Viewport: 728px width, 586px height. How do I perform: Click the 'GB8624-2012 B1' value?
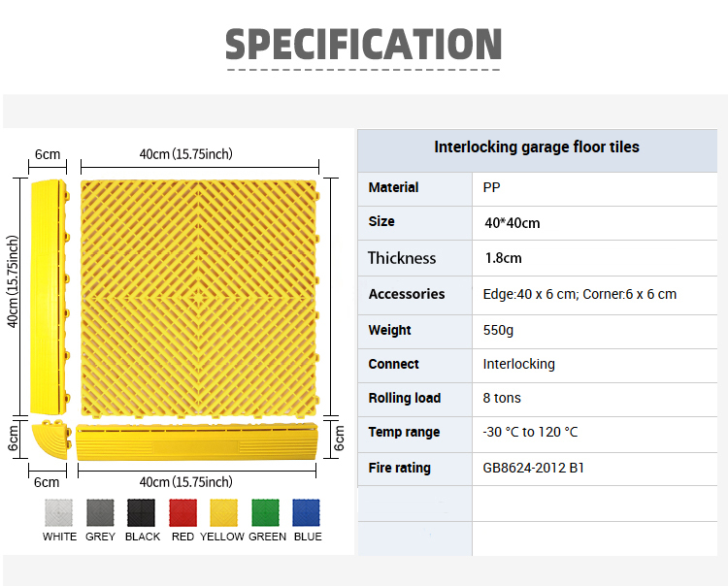click(534, 468)
